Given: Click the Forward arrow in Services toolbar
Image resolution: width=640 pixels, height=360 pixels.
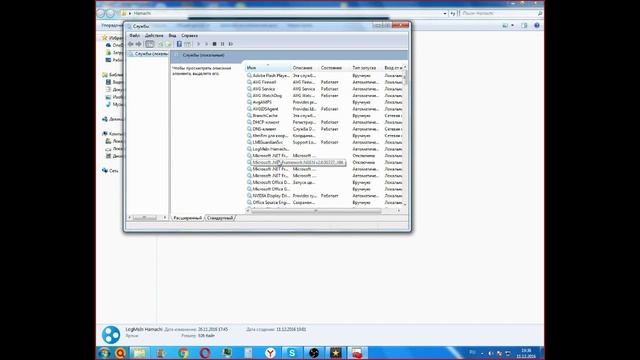Looking at the screenshot, I should pyautogui.click(x=138, y=44).
